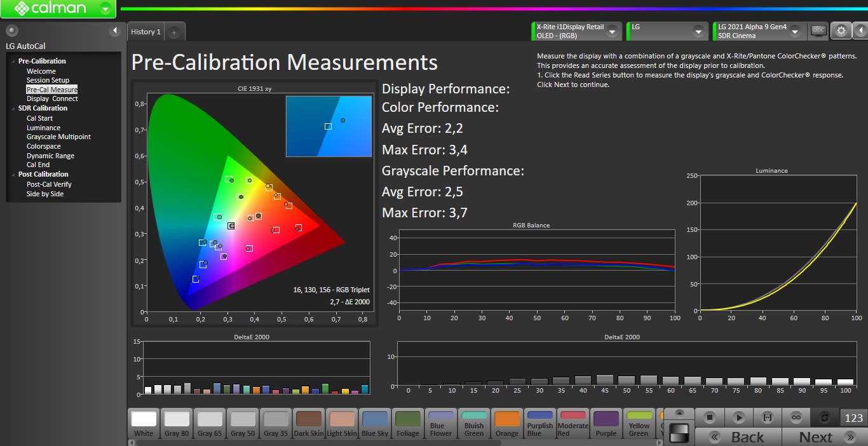Viewport: 868px width, 446px height.
Task: Open the settings gear icon
Action: (841, 30)
